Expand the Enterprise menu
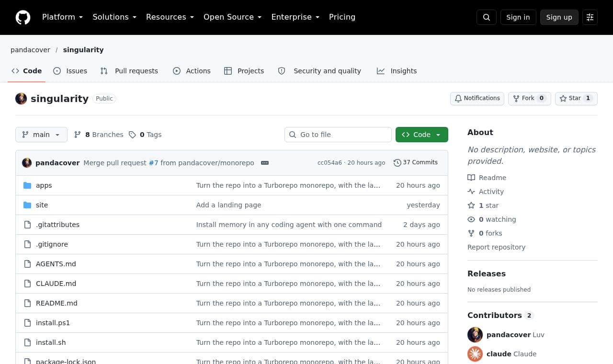The width and height of the screenshot is (613, 364). [295, 17]
